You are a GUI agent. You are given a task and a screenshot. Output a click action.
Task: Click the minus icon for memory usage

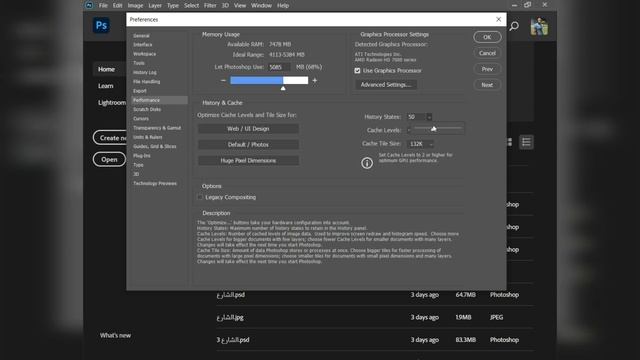[x=223, y=80]
